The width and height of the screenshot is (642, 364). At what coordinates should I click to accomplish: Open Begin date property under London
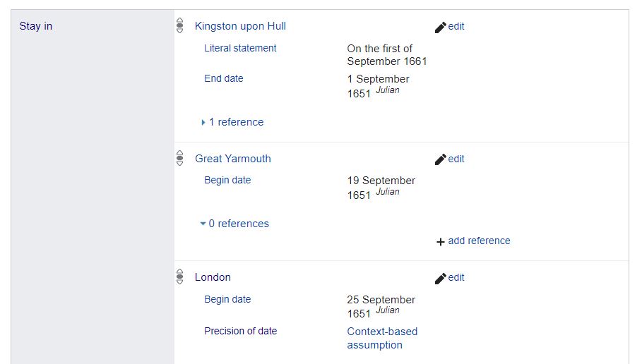[x=227, y=299]
